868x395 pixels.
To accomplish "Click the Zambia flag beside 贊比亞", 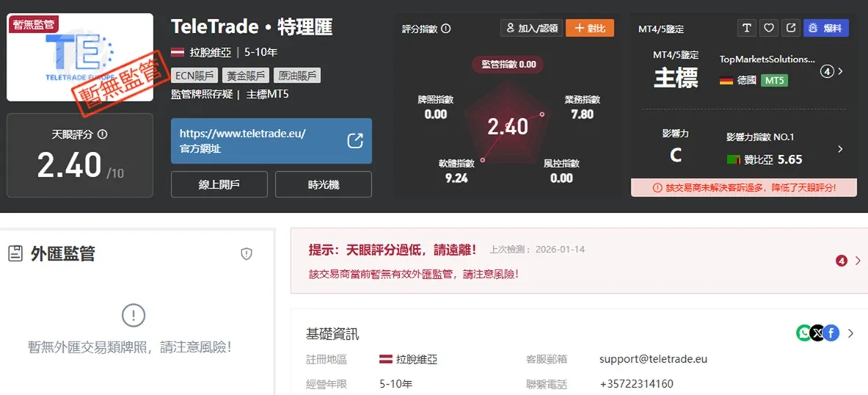I will [x=734, y=159].
